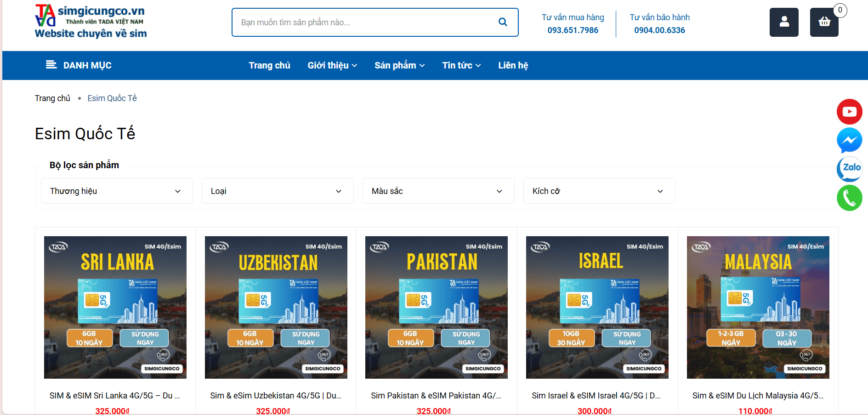The height and width of the screenshot is (415, 868).
Task: Open the Uzbekistan SIM product image
Action: tap(276, 307)
